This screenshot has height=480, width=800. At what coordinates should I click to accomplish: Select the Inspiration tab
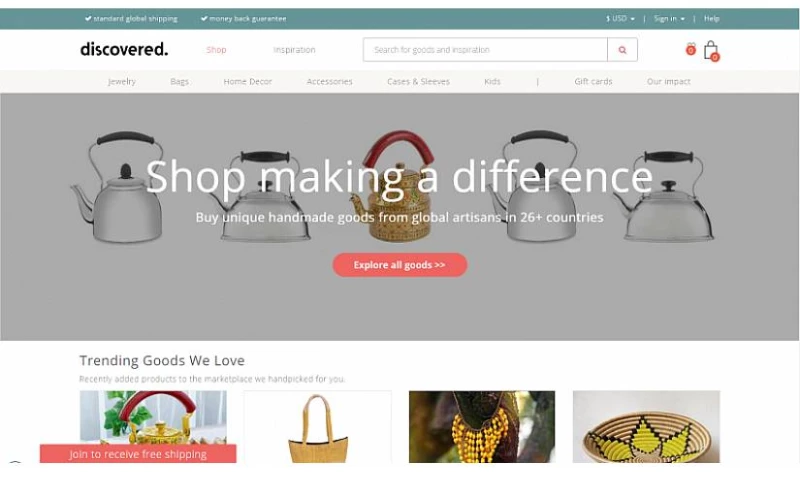pyautogui.click(x=294, y=50)
